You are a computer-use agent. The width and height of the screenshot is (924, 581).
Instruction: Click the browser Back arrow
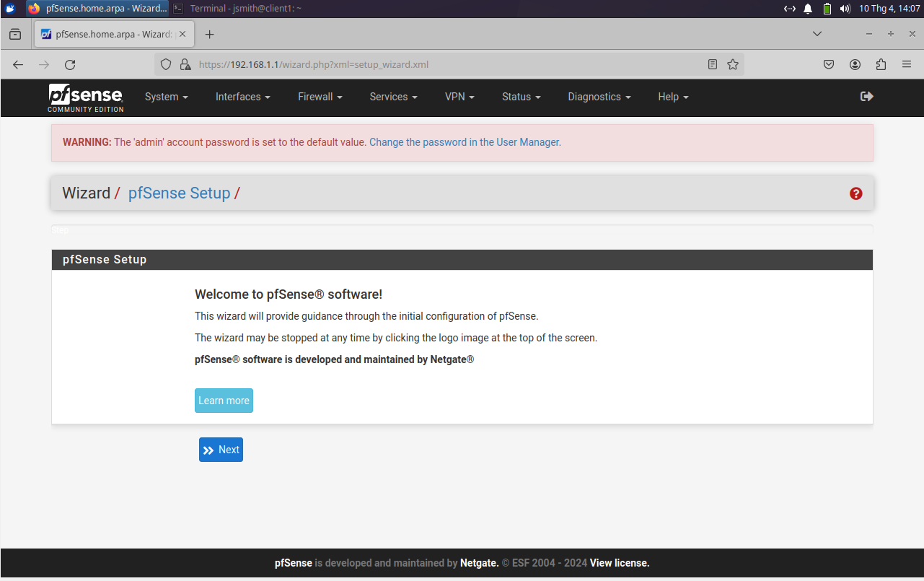pos(18,64)
